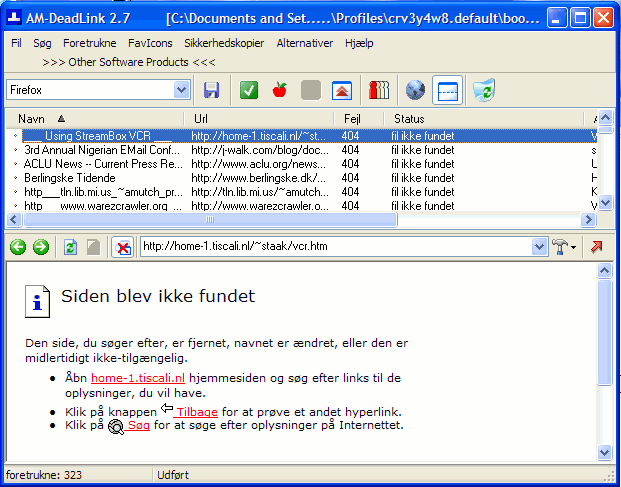Click the red apple toolbar icon
This screenshot has height=487, width=621.
point(280,90)
